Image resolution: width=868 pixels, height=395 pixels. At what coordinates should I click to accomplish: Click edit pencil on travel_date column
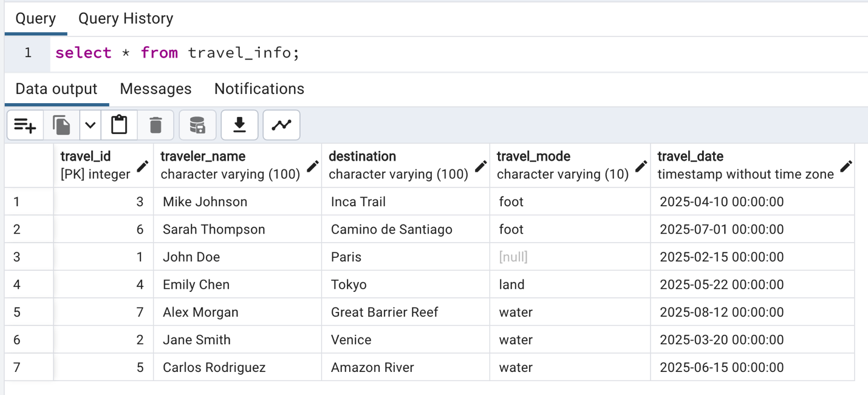pos(846,166)
